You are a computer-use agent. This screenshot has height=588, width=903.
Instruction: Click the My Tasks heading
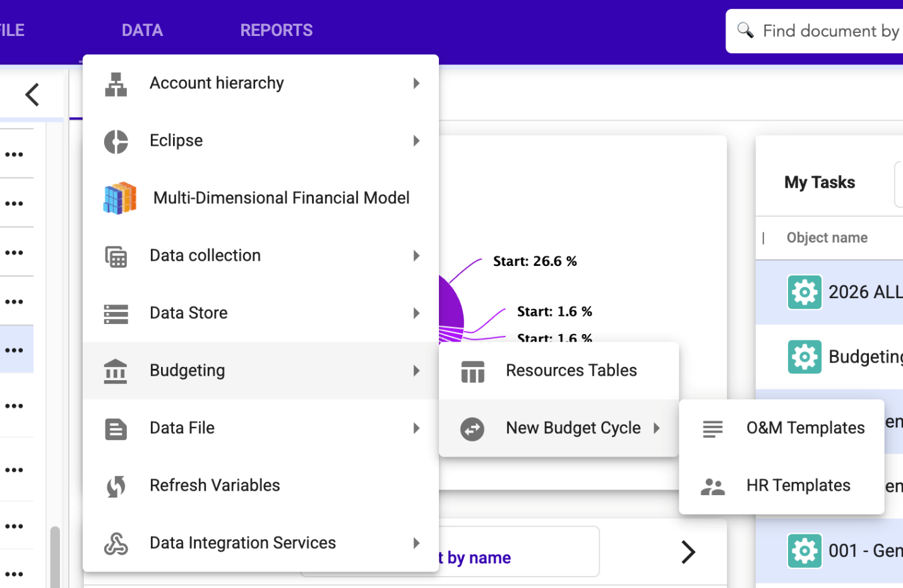(820, 183)
